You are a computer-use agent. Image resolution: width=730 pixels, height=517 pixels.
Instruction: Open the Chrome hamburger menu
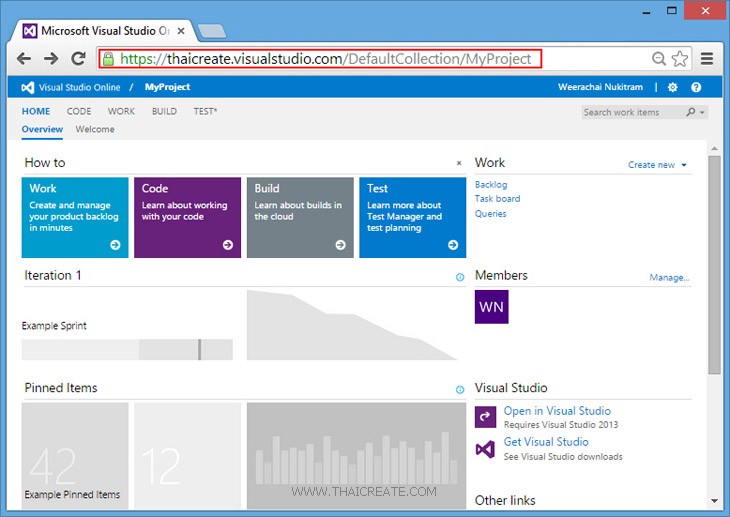[707, 59]
